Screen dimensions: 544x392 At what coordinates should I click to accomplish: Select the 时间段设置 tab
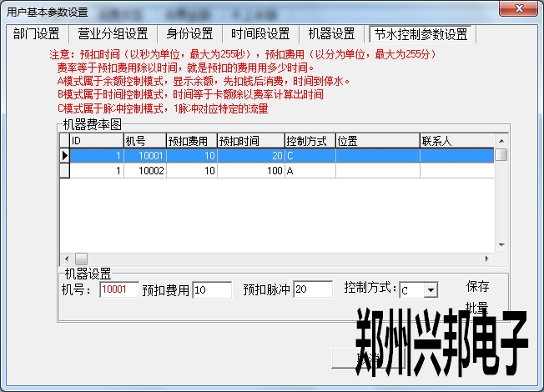pyautogui.click(x=260, y=34)
